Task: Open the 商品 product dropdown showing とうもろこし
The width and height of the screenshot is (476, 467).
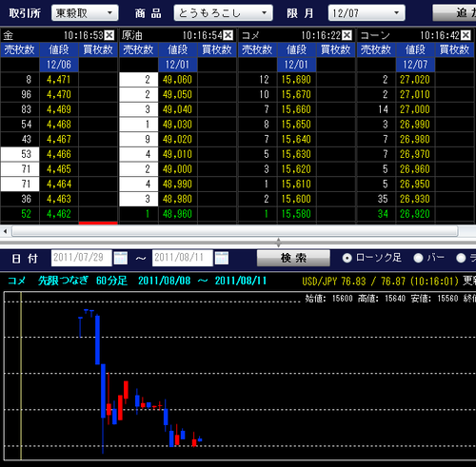Action: point(223,13)
